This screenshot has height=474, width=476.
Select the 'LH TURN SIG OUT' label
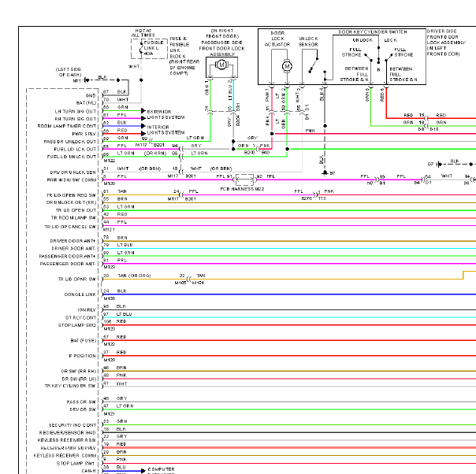click(76, 112)
